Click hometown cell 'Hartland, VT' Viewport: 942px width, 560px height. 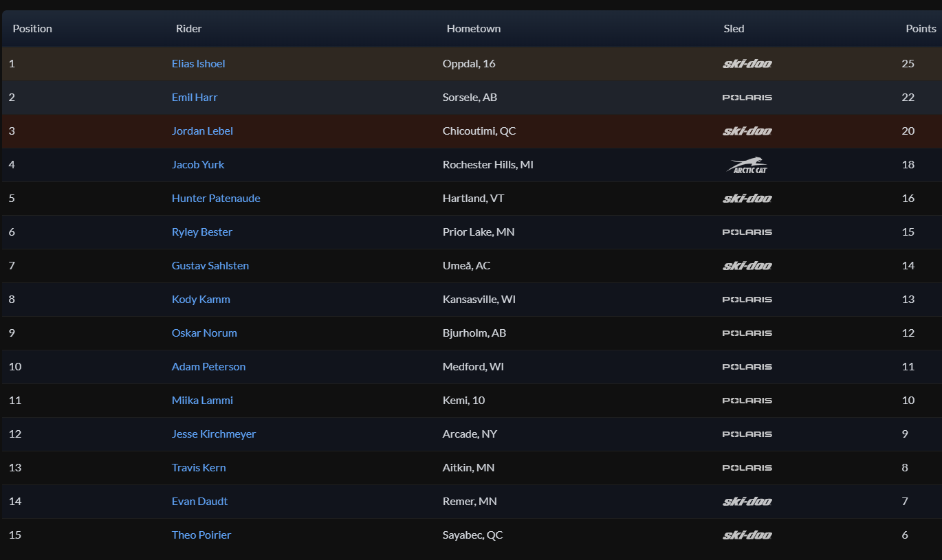point(473,198)
